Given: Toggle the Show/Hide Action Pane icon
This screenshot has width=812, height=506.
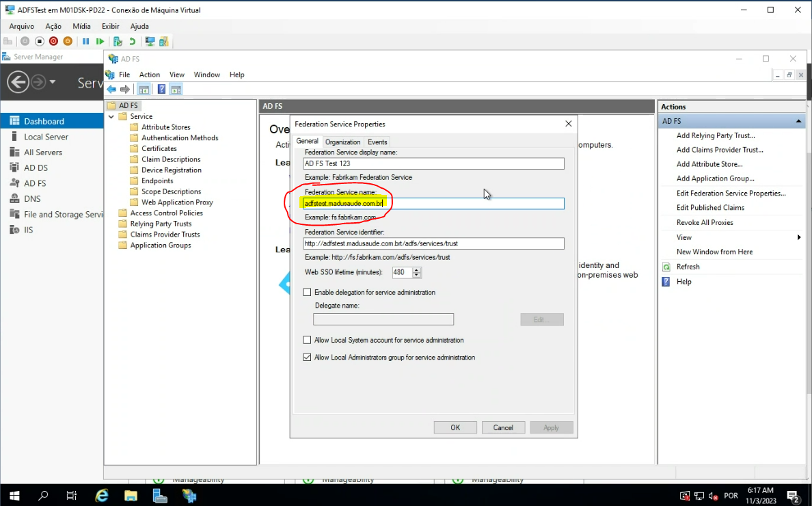Looking at the screenshot, I should (x=176, y=90).
